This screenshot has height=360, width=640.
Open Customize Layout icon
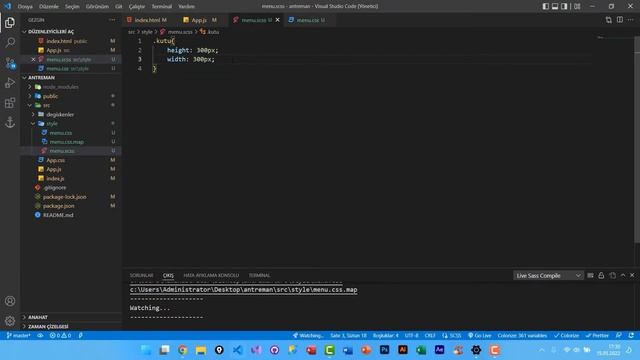[x=577, y=6]
